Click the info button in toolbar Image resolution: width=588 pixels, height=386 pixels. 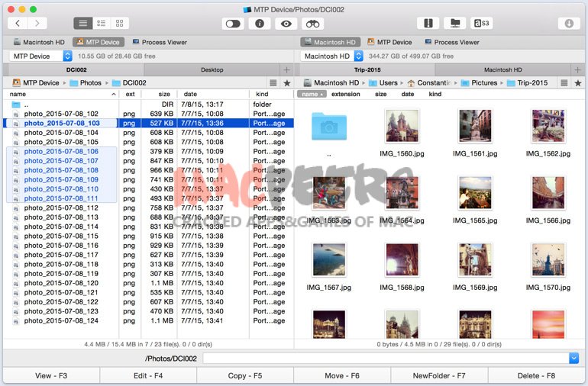260,24
